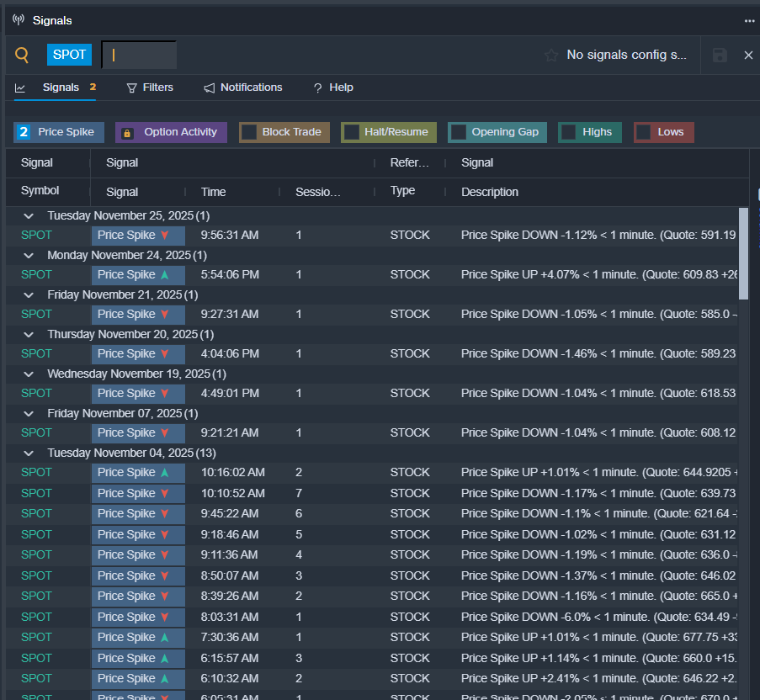The height and width of the screenshot is (700, 760).
Task: Click the Notifications megaphone icon
Action: tap(210, 87)
